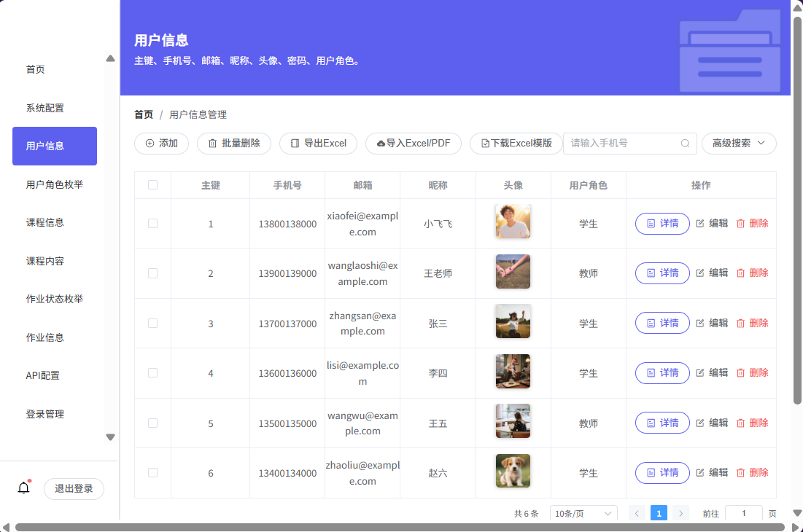The image size is (803, 532).
Task: Click the red delete icon for 王老师
Action: (x=740, y=273)
